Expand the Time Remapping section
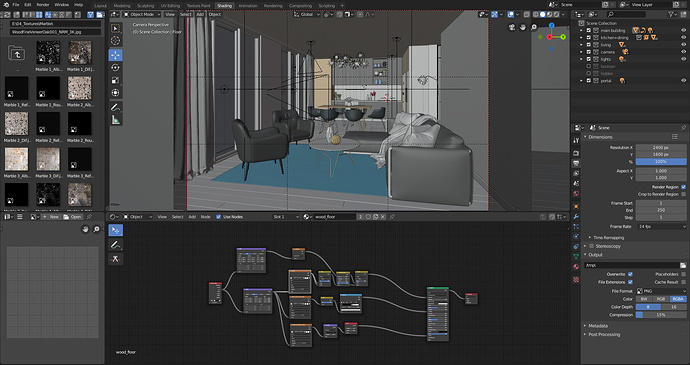690x365 pixels. 590,238
